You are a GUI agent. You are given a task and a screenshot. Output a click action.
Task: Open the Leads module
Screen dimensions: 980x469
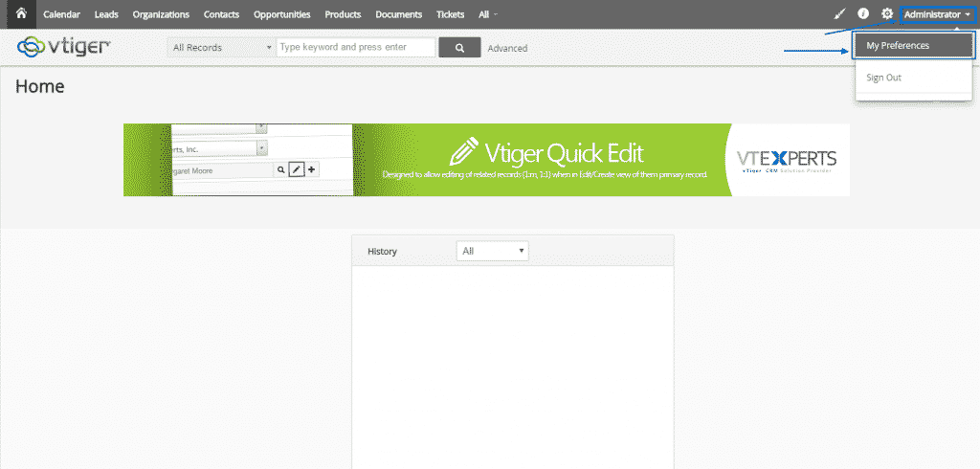click(106, 14)
